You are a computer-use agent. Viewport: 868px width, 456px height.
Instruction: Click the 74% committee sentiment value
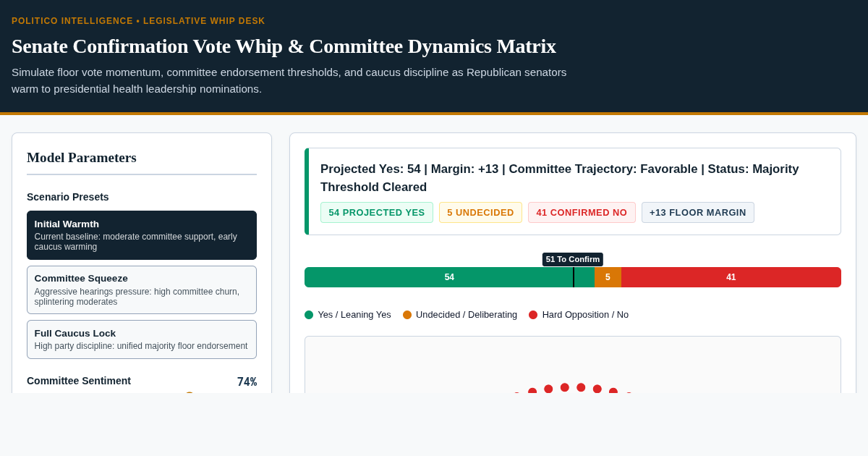point(247,381)
